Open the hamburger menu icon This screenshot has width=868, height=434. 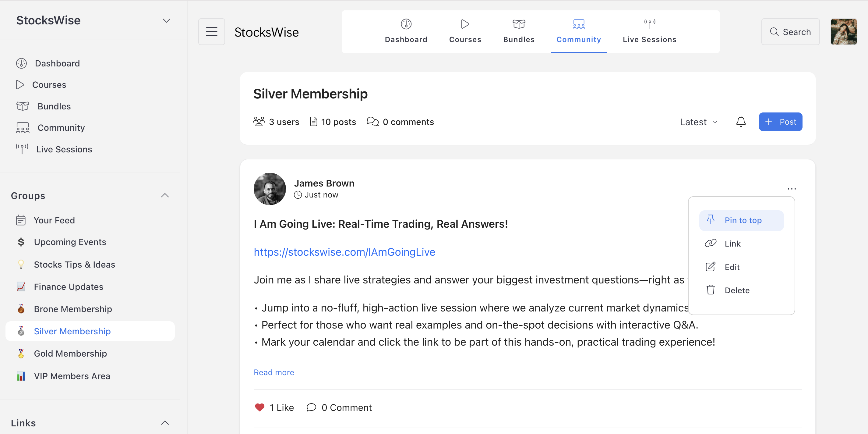(x=212, y=32)
